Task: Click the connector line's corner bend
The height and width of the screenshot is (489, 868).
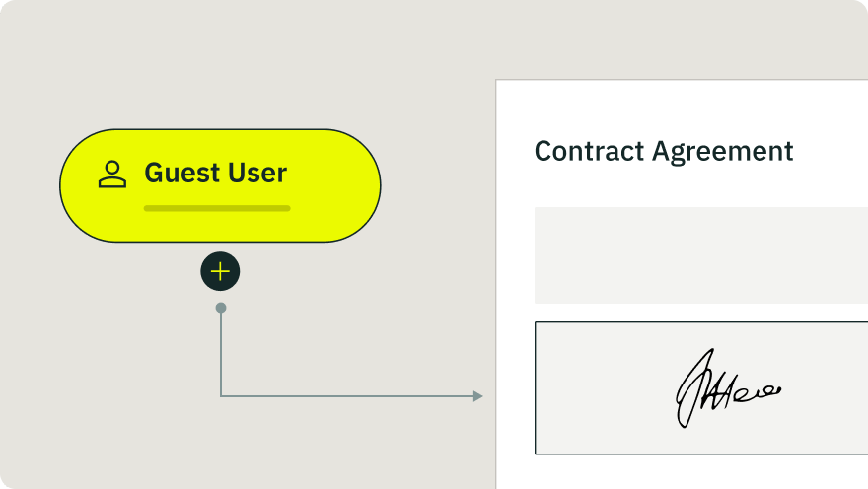Action: point(221,396)
